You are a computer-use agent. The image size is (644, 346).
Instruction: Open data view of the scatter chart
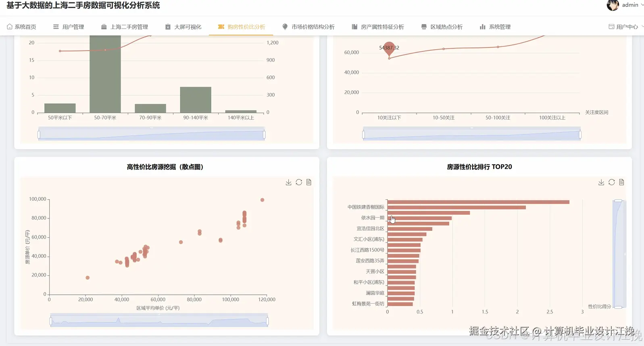point(309,182)
